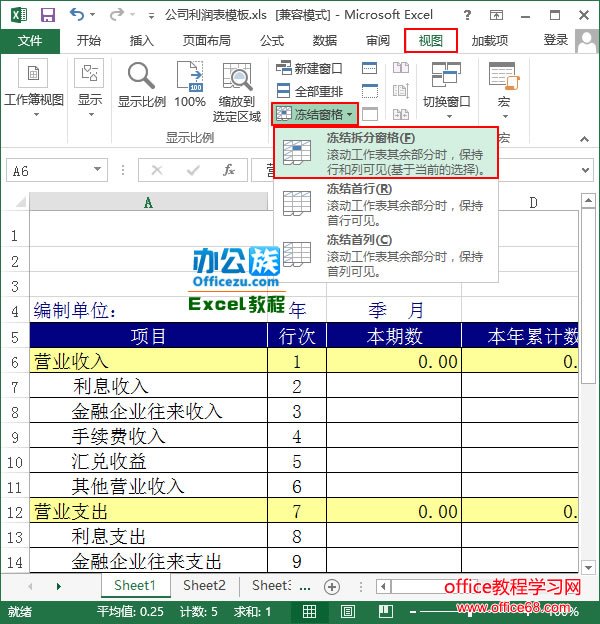Switch to the Page Layout (页面布局) tab

[x=206, y=41]
